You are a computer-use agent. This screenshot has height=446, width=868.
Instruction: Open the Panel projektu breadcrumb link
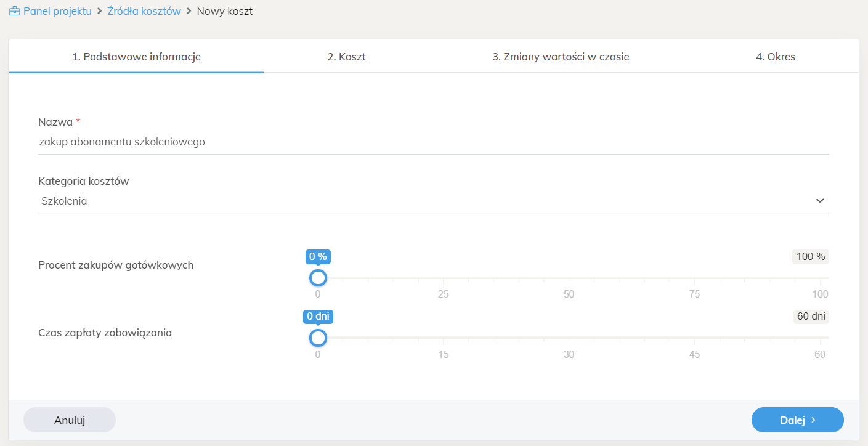point(57,12)
